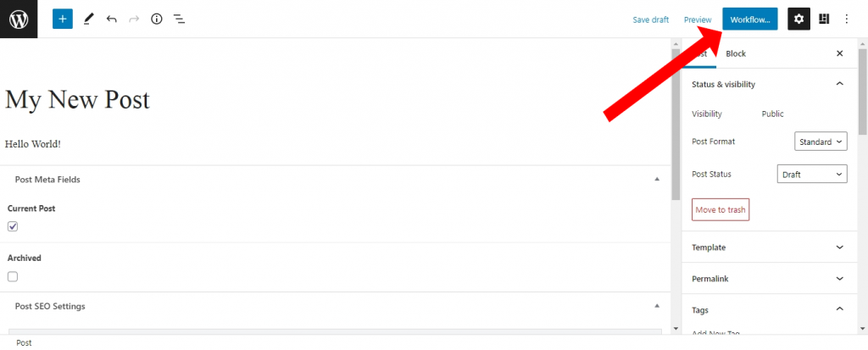Click the My New Post title field
The height and width of the screenshot is (350, 868).
tap(78, 100)
